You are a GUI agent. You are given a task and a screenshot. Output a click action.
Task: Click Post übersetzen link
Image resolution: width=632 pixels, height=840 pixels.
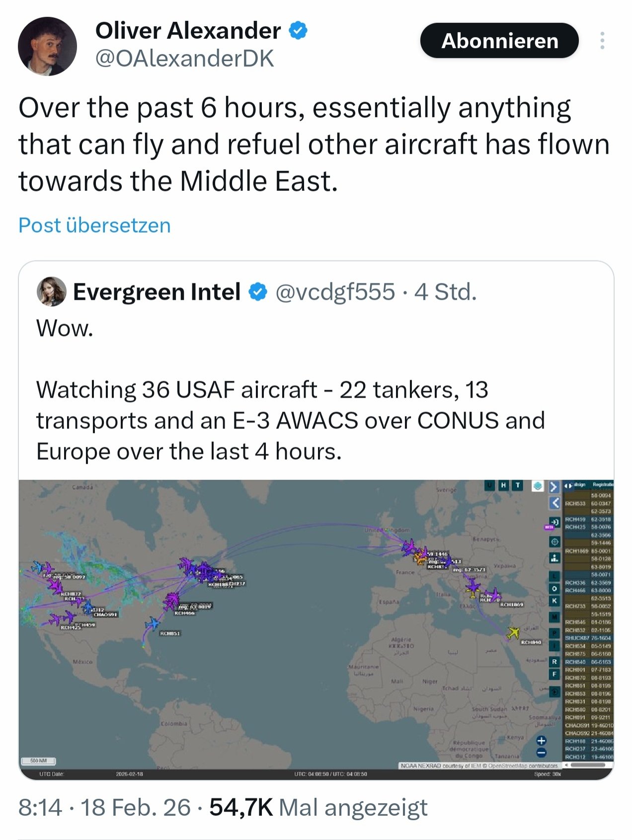pyautogui.click(x=94, y=225)
